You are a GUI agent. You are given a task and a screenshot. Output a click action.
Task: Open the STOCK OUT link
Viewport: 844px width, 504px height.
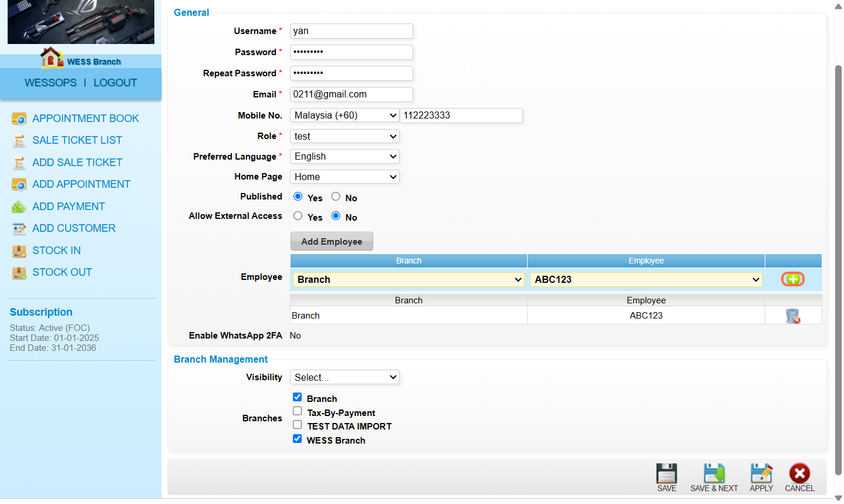62,272
